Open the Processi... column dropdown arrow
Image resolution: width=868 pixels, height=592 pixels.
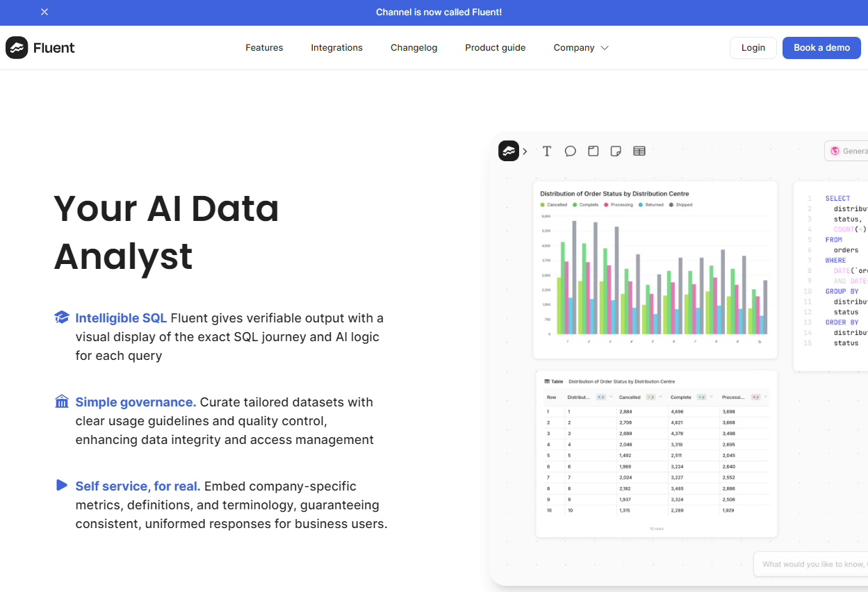click(765, 397)
